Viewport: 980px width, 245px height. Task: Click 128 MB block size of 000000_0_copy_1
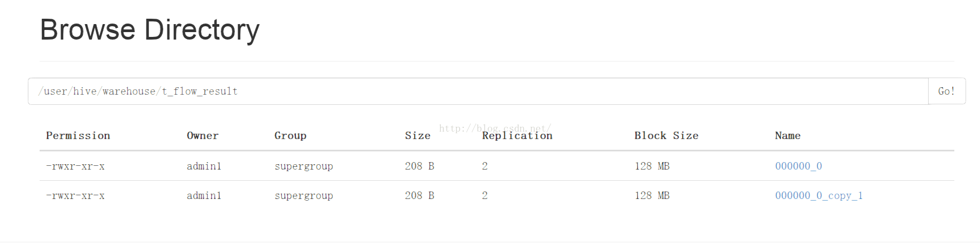[x=652, y=196]
